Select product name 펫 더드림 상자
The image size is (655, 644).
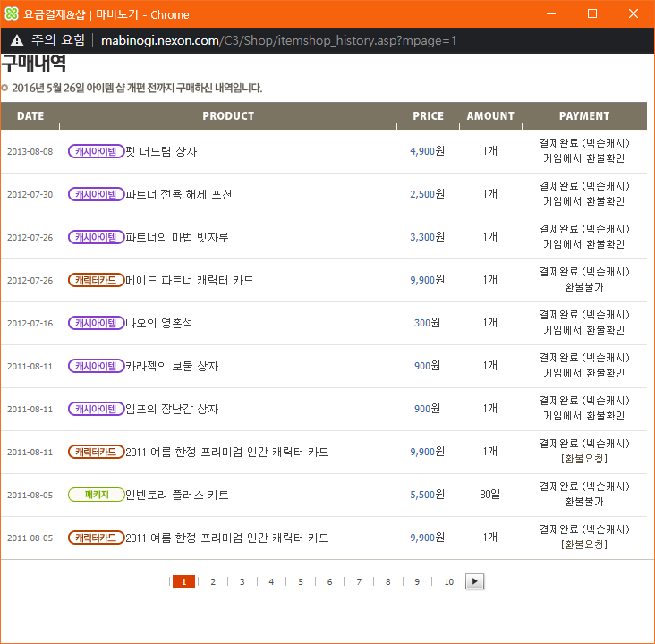pos(161,151)
